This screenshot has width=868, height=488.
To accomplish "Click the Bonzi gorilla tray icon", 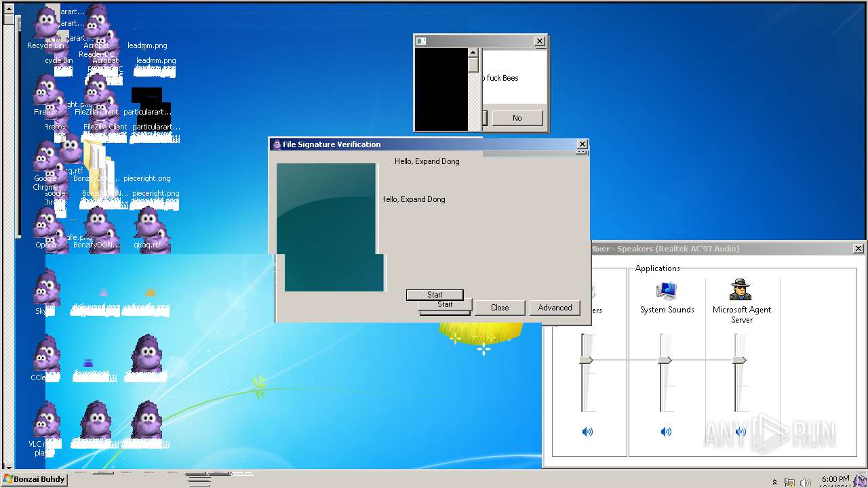I will (860, 479).
